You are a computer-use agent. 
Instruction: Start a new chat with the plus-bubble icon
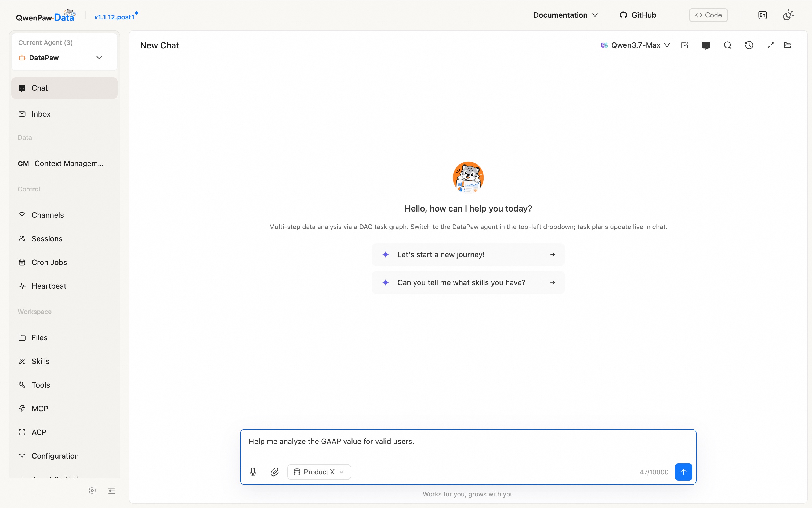pyautogui.click(x=706, y=46)
